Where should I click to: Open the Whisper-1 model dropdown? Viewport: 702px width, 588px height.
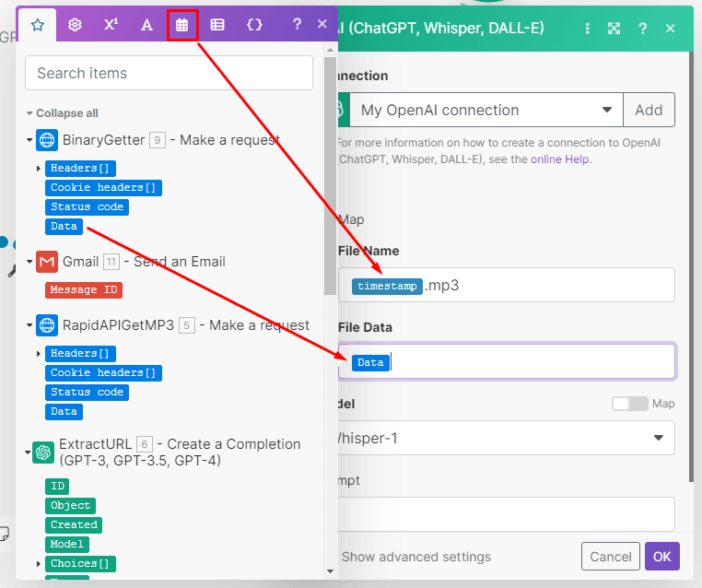[x=658, y=438]
